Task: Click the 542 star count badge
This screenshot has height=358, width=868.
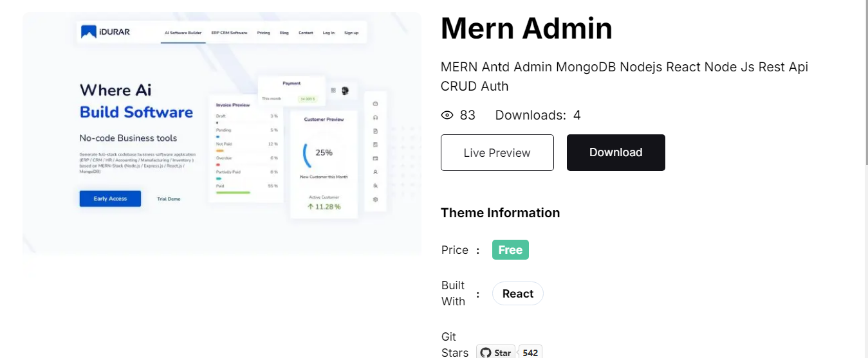Action: pyautogui.click(x=530, y=352)
